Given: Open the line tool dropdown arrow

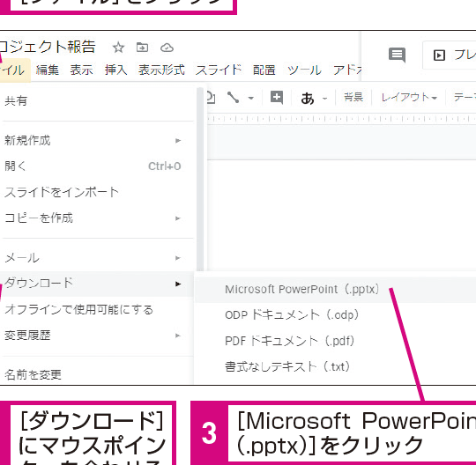Looking at the screenshot, I should click(x=250, y=98).
